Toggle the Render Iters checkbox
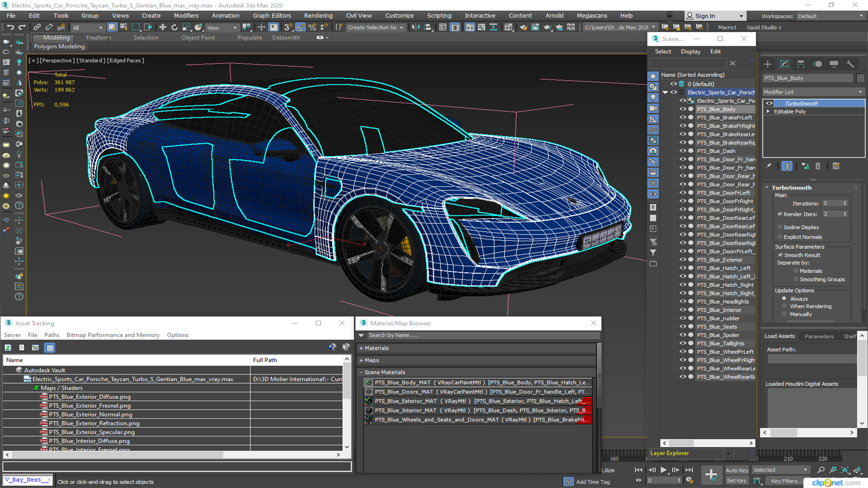 pos(780,214)
